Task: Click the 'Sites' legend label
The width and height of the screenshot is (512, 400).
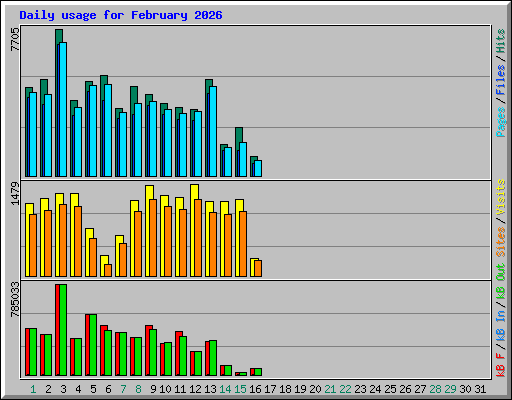Action: [501, 242]
